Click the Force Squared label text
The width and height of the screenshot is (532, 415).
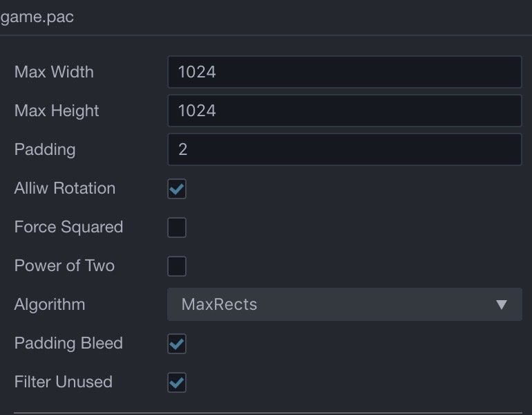pos(68,227)
